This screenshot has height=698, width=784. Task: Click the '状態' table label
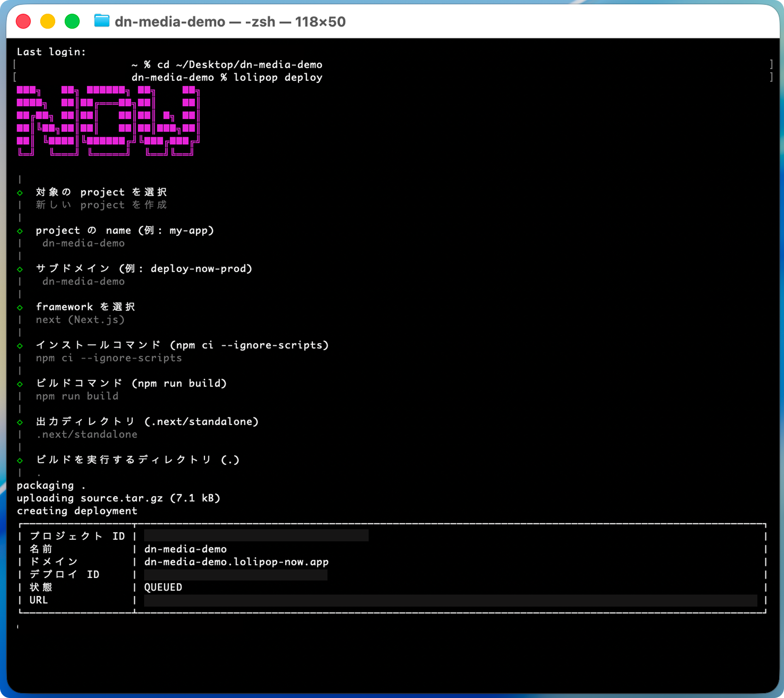click(x=41, y=587)
